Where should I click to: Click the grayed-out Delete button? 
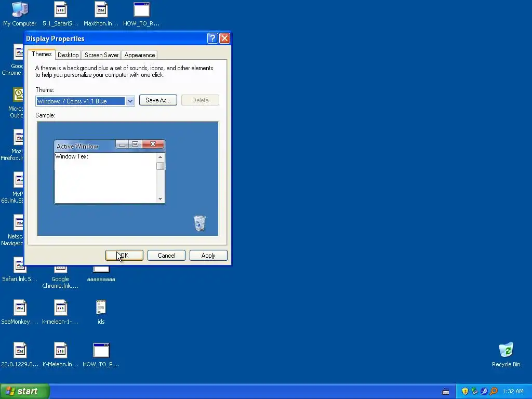[x=200, y=100]
